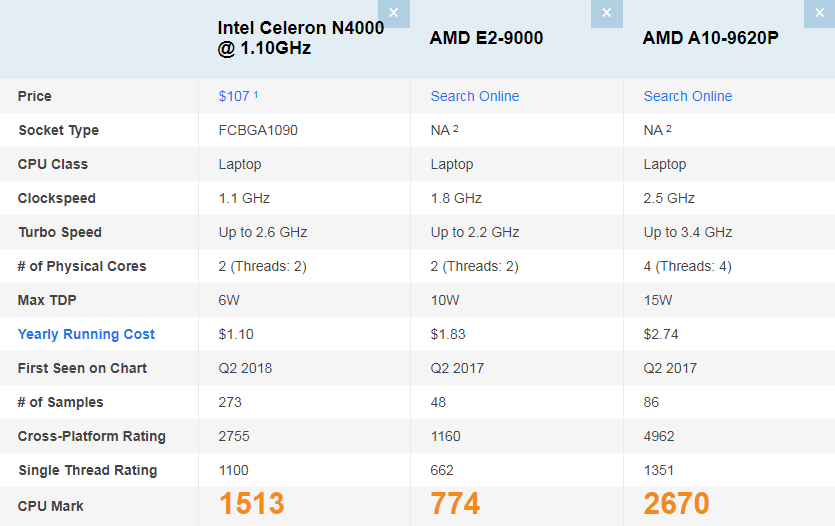Click Search Online for AMD E2-9000

tap(475, 96)
